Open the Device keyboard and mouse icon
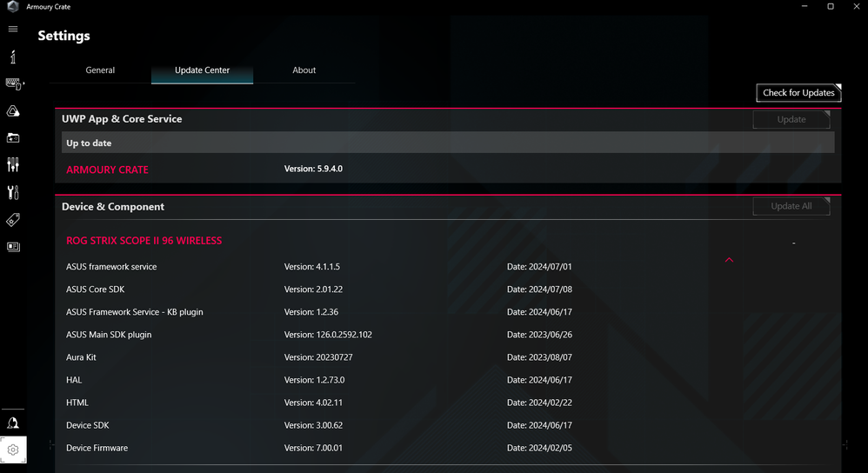Screen dimensions: 868x473 point(14,83)
